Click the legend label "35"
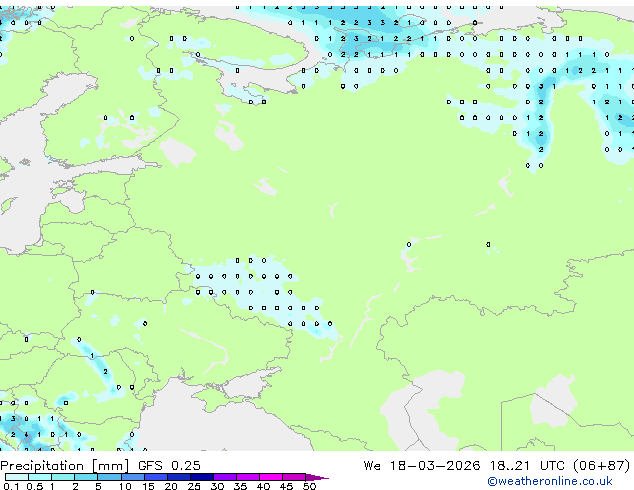 click(x=240, y=486)
